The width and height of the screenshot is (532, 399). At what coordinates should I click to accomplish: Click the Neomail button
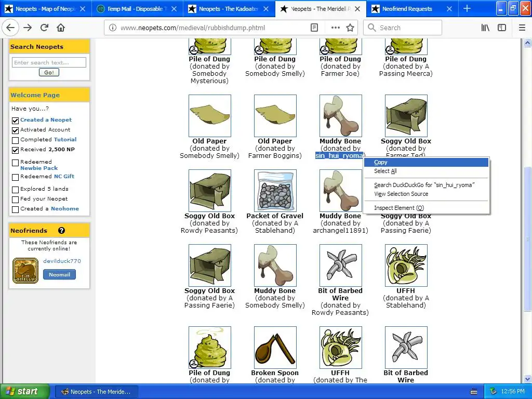click(59, 274)
